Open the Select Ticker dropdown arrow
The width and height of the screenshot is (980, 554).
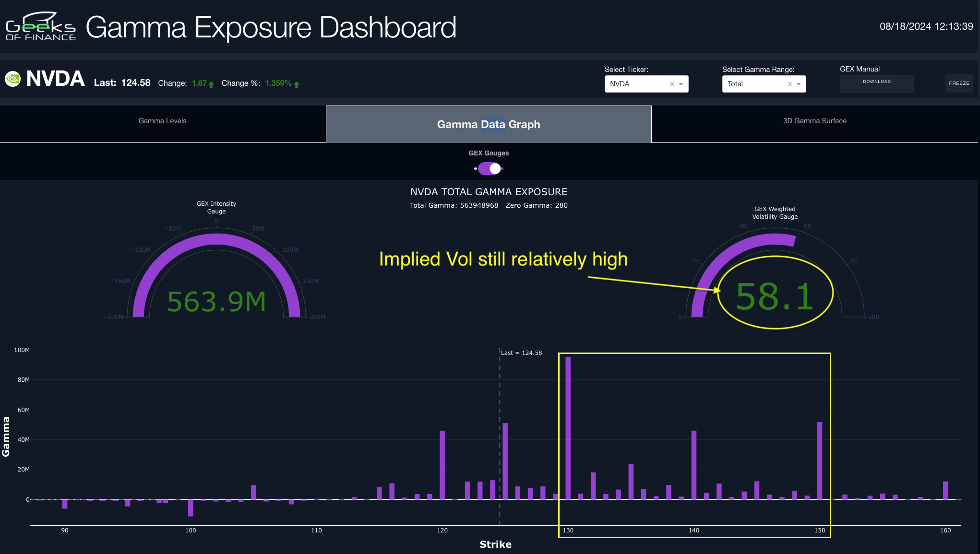(681, 84)
